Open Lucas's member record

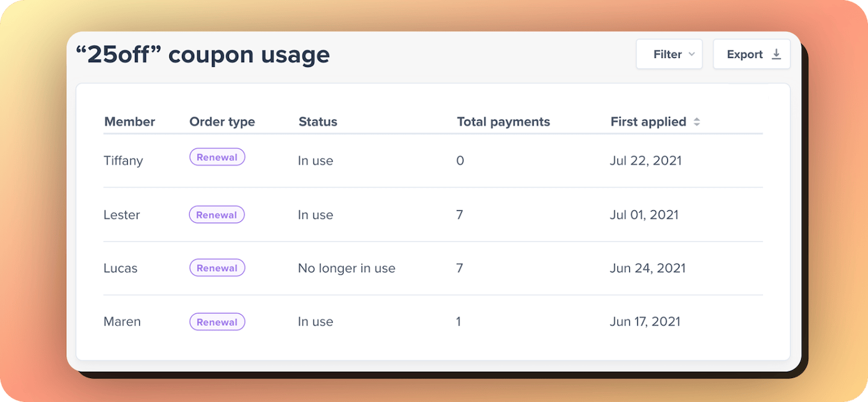tap(120, 268)
